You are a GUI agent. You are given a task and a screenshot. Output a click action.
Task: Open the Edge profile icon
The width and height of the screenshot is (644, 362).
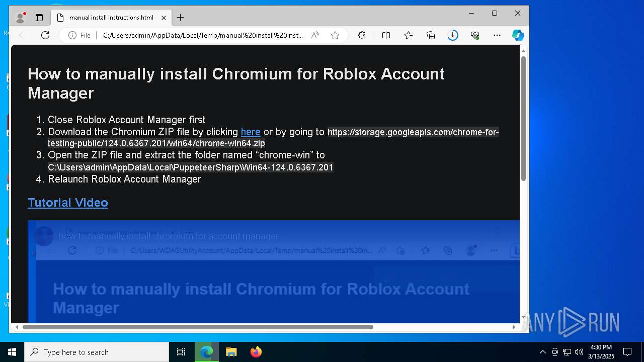[x=20, y=18]
